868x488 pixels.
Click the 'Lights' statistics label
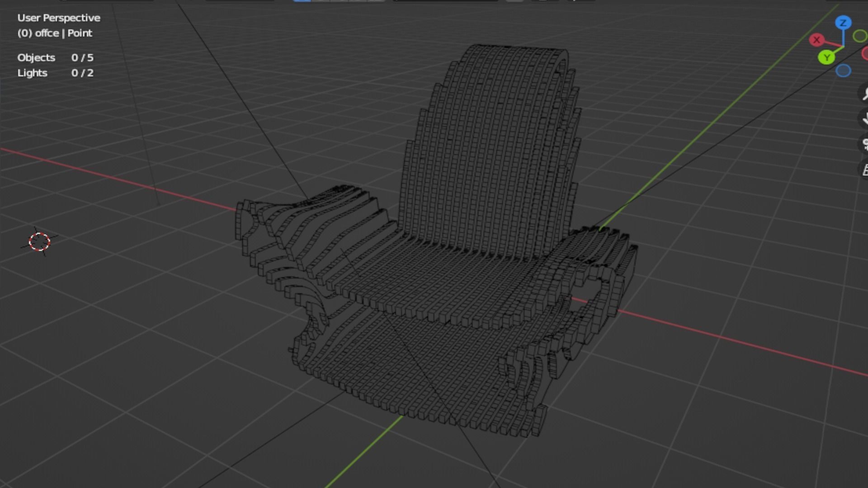click(x=32, y=73)
